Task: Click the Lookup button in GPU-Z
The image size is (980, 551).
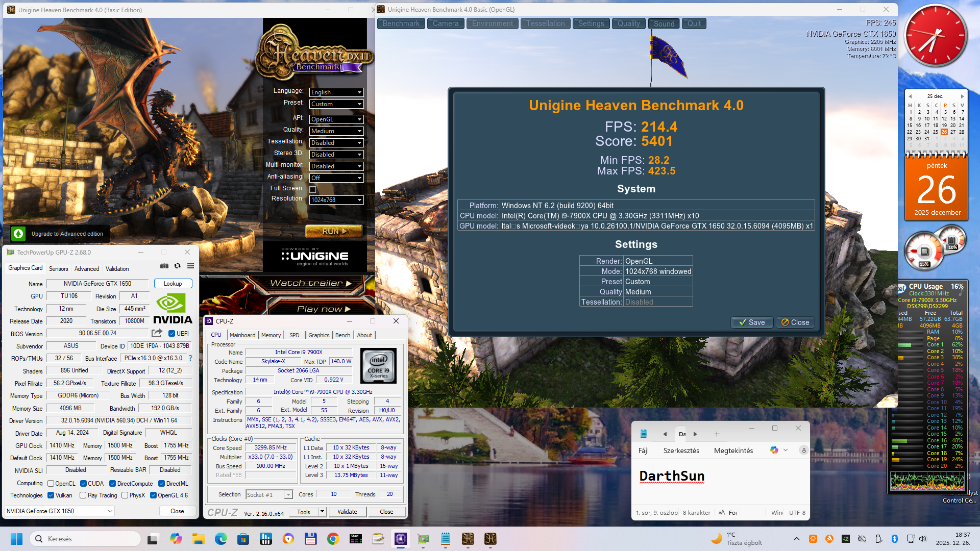Action: tap(173, 284)
